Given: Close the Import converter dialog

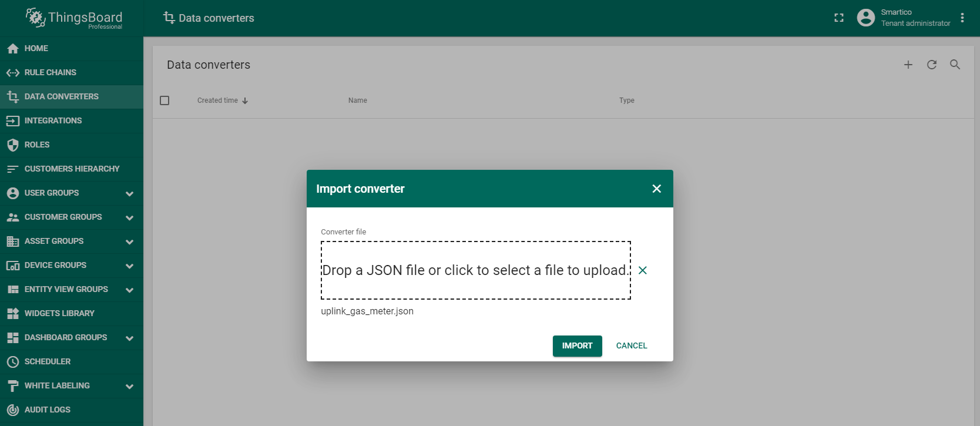Looking at the screenshot, I should click(x=656, y=189).
